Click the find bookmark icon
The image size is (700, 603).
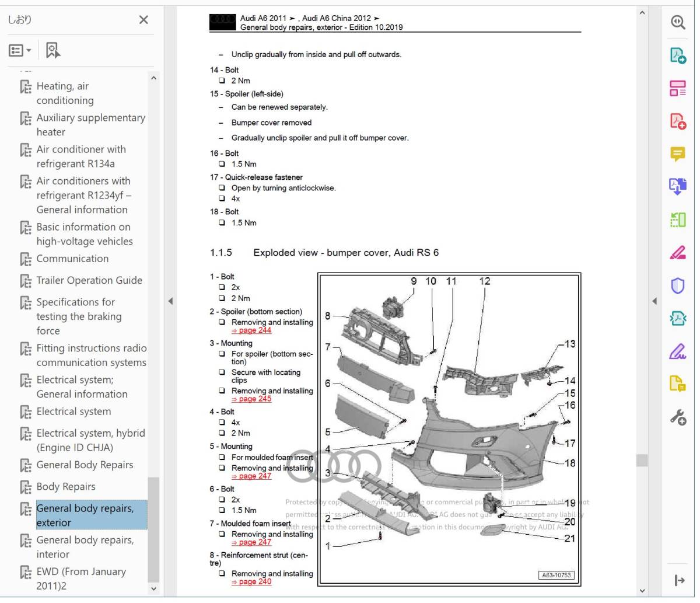click(x=53, y=51)
